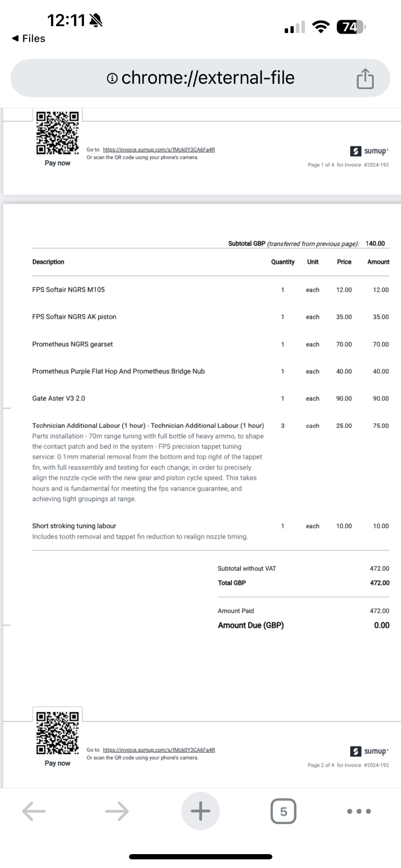The height and width of the screenshot is (868, 401).
Task: Open the tab switcher showing 5 tabs
Action: coord(283,811)
